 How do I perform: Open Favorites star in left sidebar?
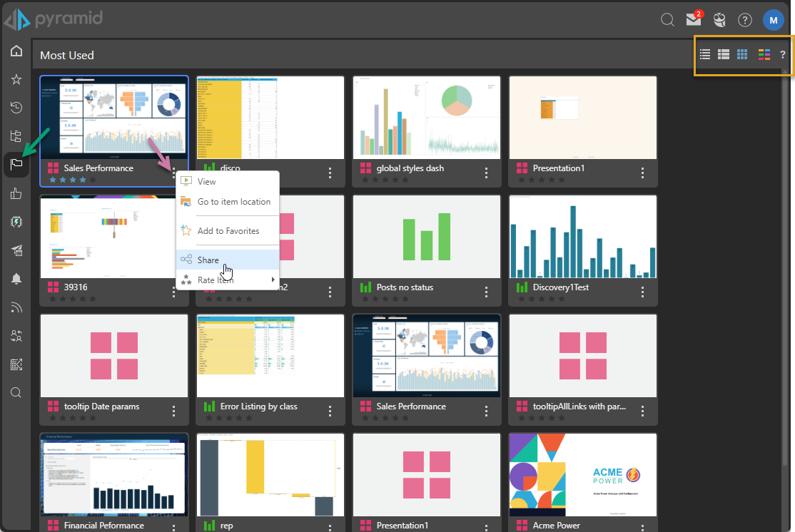(x=16, y=79)
